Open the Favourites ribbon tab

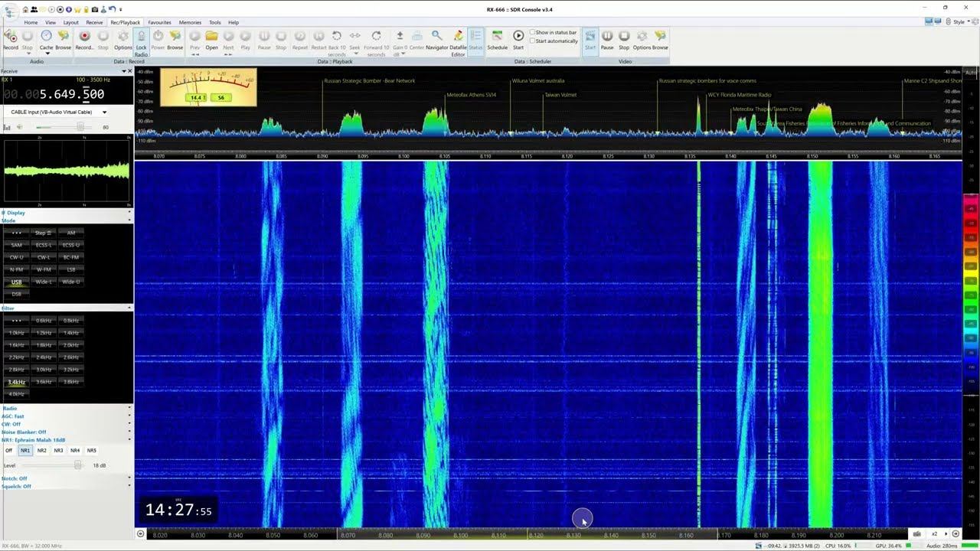tap(159, 22)
